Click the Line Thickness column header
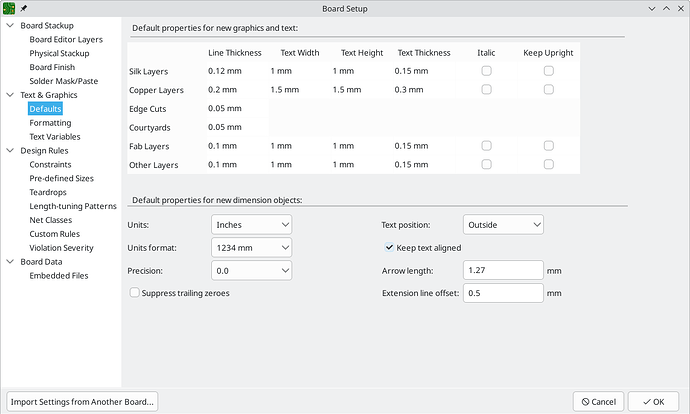 point(235,53)
